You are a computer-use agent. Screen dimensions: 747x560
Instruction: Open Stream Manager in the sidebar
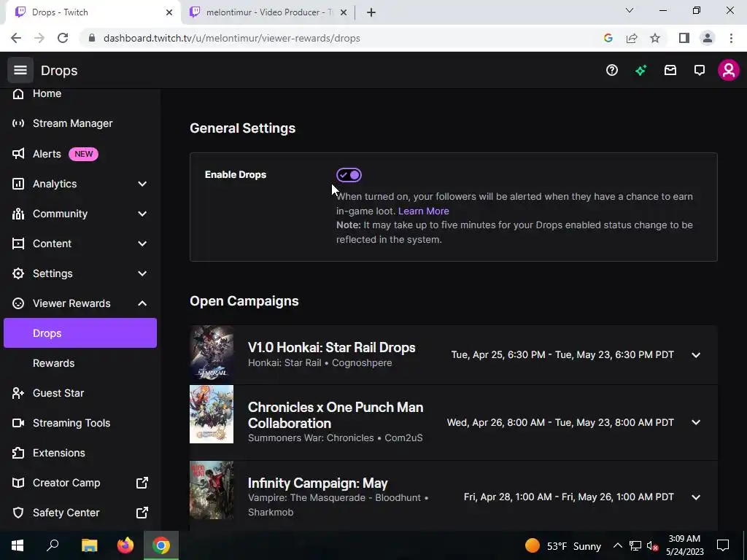click(x=72, y=123)
